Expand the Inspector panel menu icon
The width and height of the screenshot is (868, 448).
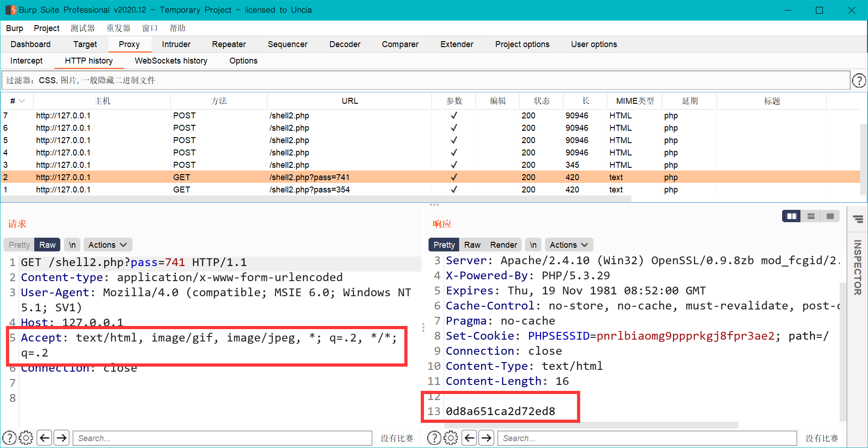tap(858, 219)
